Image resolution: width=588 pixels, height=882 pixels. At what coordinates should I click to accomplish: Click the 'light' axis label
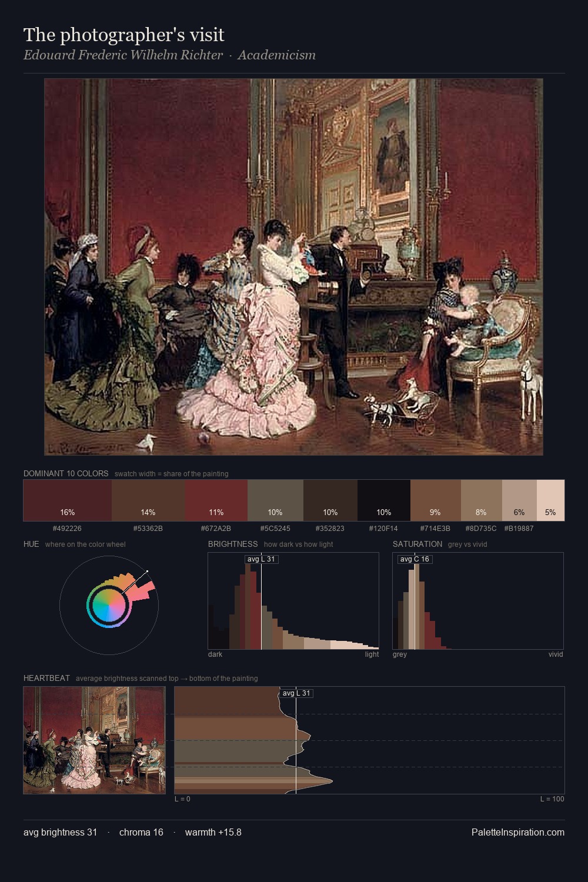tap(372, 654)
